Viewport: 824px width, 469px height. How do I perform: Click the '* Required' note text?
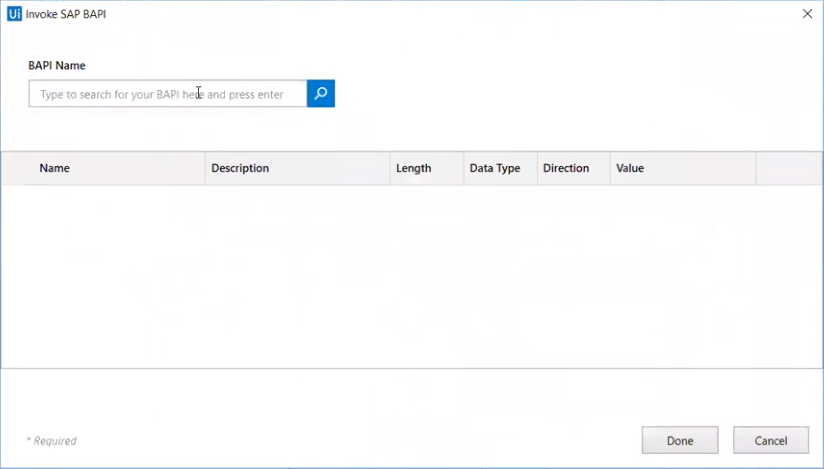52,441
